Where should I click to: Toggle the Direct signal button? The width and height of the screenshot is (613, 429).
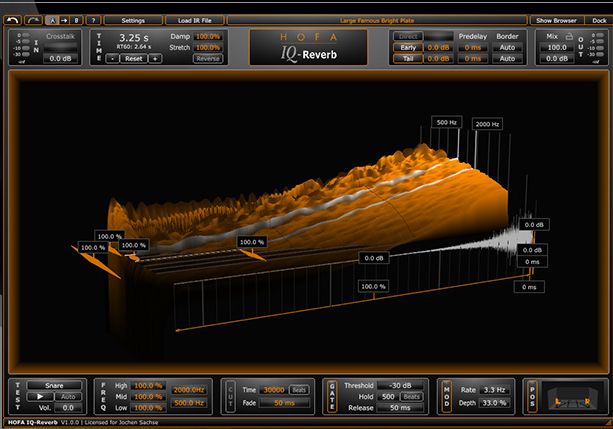click(x=408, y=36)
